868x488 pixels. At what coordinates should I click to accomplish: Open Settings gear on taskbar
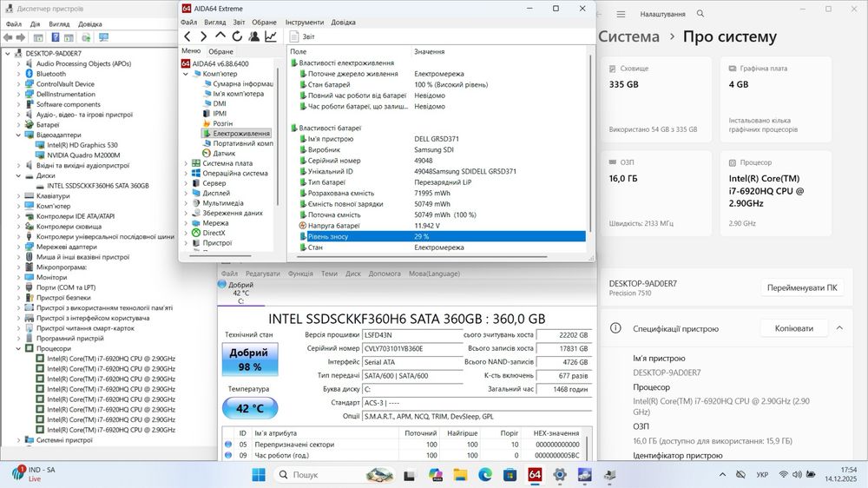[x=560, y=475]
